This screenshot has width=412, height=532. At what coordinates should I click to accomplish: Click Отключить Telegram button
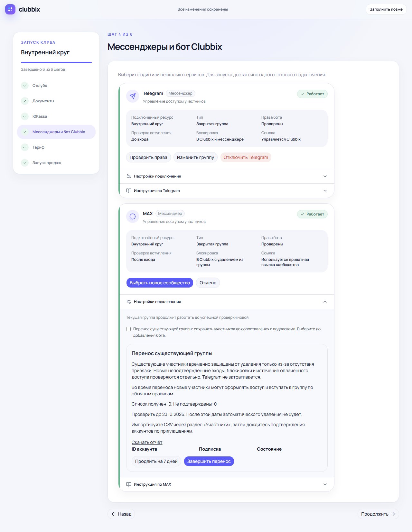(x=246, y=157)
